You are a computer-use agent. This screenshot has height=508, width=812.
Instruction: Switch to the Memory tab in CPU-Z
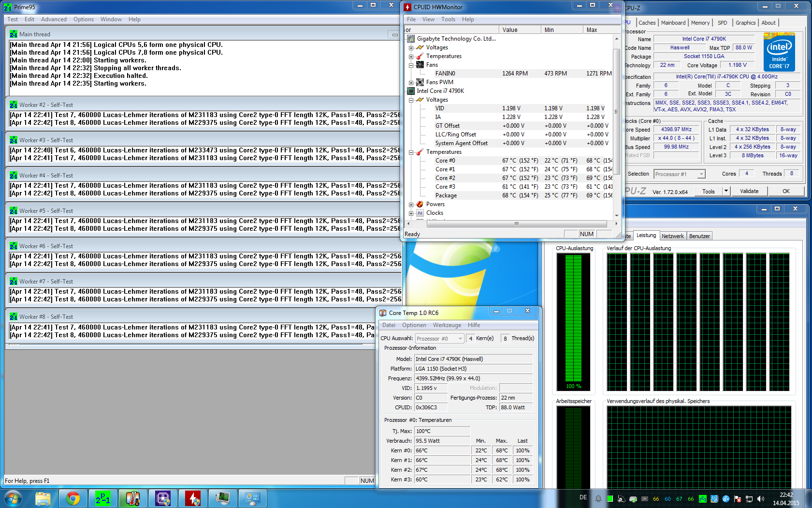(700, 23)
